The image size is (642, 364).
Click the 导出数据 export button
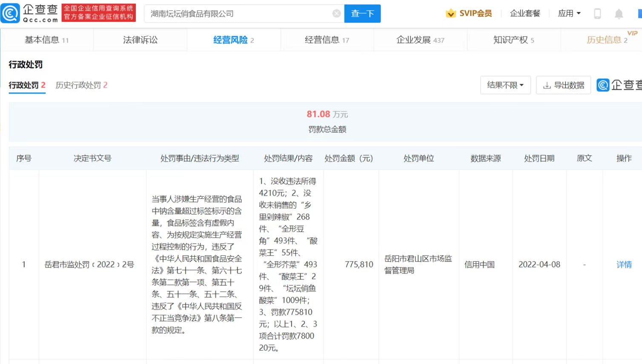coord(563,85)
